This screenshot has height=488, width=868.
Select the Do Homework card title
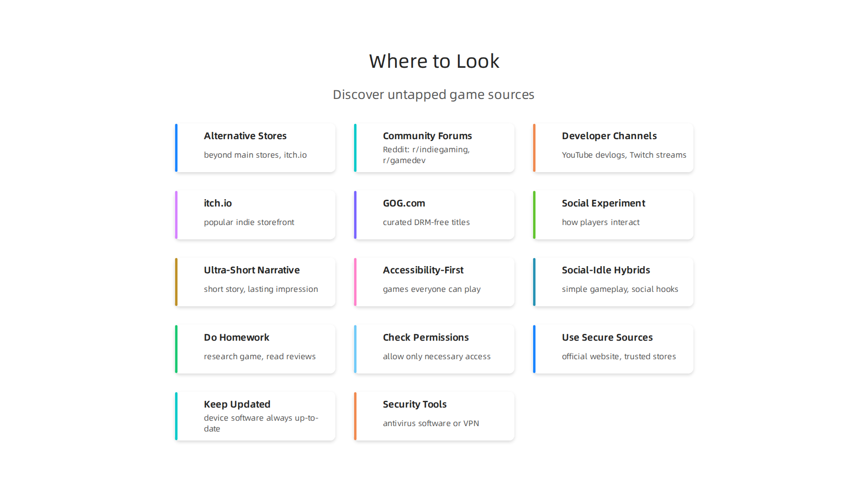(x=236, y=338)
